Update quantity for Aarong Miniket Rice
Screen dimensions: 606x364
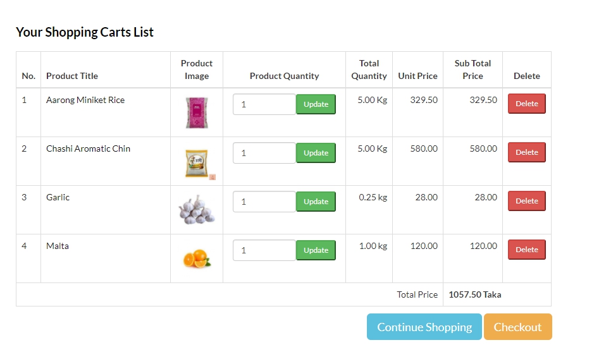(x=316, y=104)
